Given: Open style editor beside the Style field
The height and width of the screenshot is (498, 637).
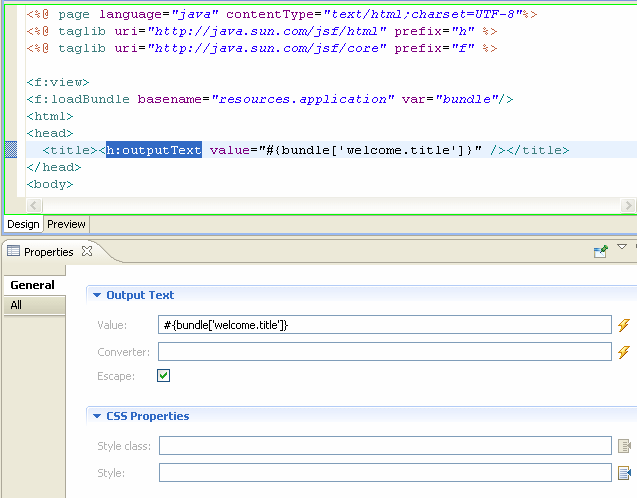Looking at the screenshot, I should pyautogui.click(x=624, y=473).
